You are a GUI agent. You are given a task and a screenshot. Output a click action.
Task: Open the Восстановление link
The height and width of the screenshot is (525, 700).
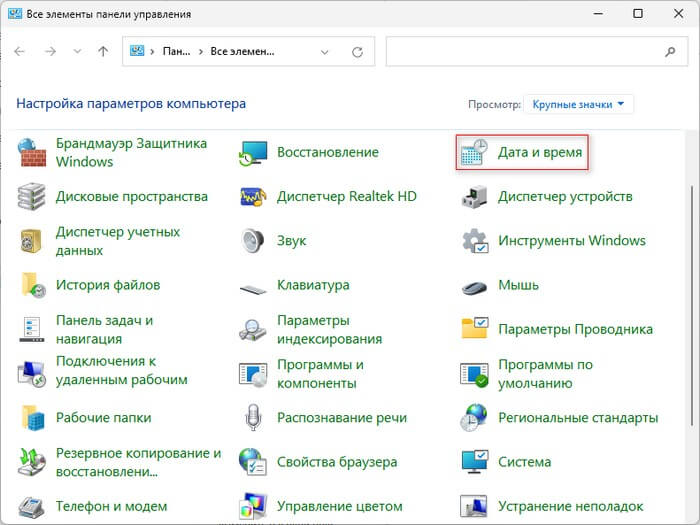(x=328, y=152)
